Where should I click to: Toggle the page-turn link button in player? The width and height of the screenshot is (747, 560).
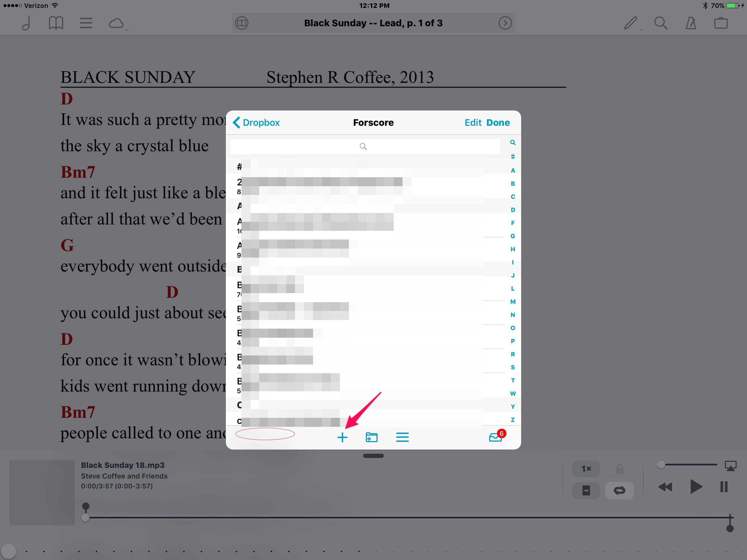586,490
